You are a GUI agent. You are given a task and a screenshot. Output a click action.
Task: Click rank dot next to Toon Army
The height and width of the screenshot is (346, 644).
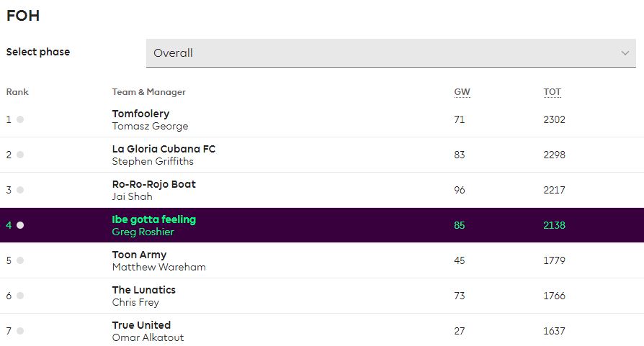pyautogui.click(x=20, y=260)
